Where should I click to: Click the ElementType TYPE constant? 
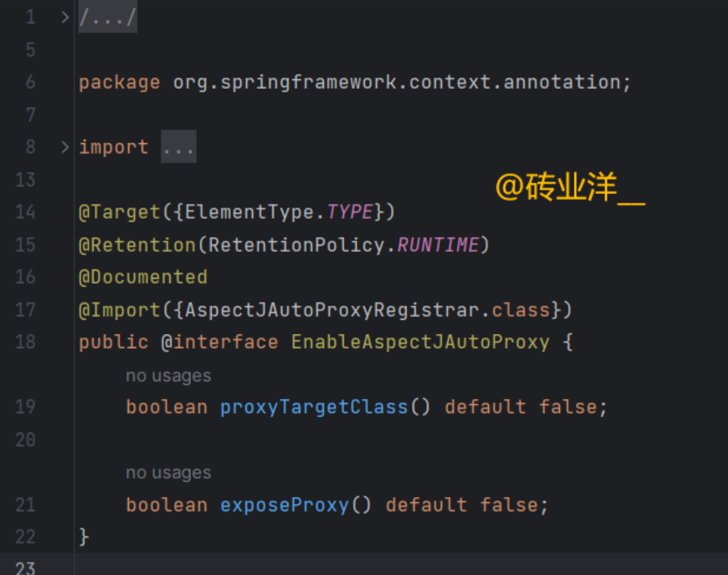coord(350,212)
